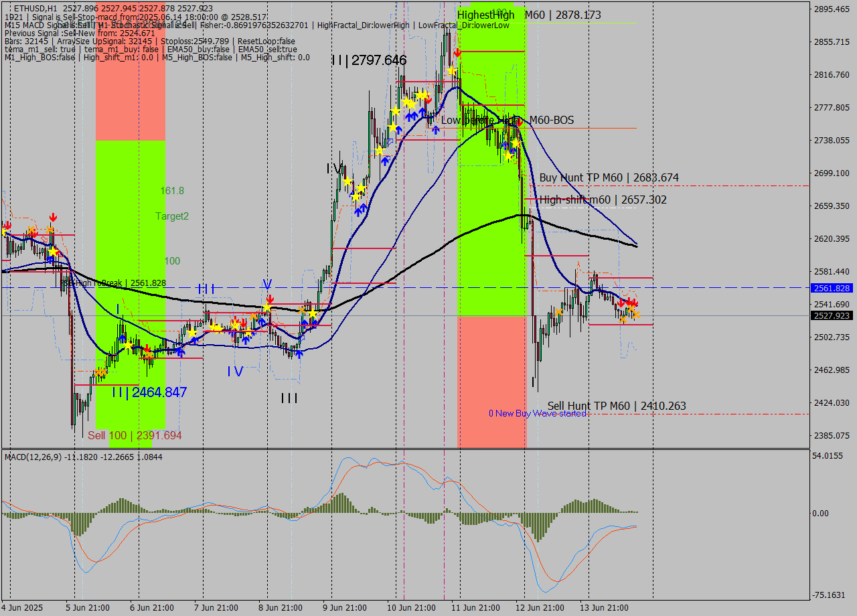Click the Buy Hunt TP M60 | 2683.674 label
The height and width of the screenshot is (616, 857).
611,177
